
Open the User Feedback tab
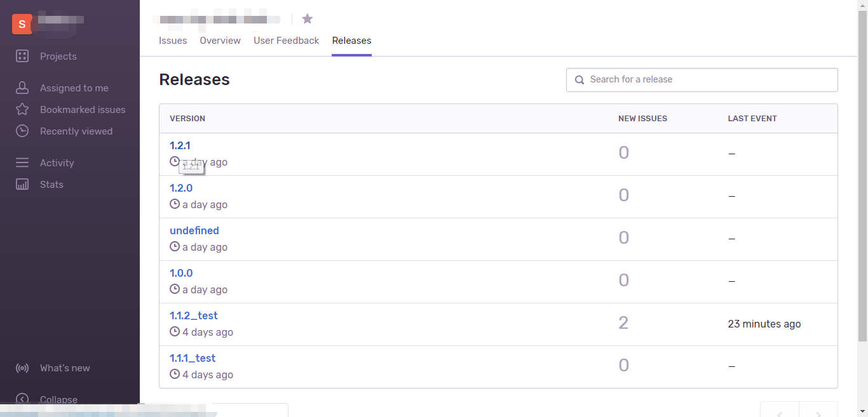click(286, 41)
